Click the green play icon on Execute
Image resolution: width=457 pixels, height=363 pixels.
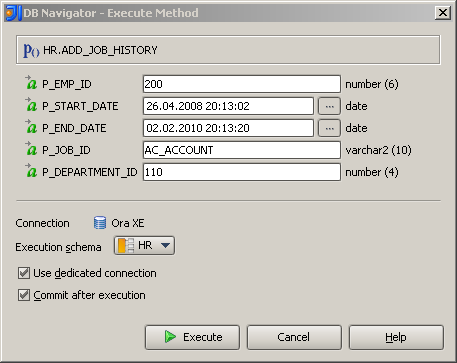(170, 337)
